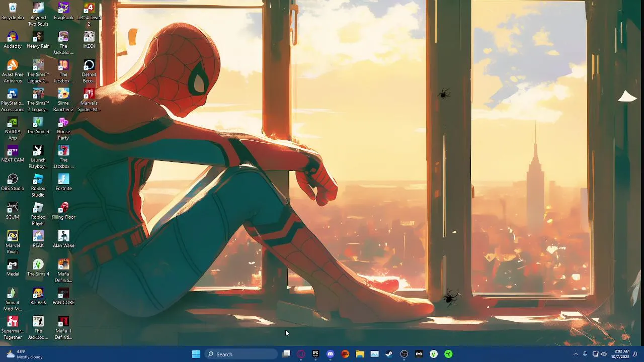Select the Roblox Studio desktop shortcut
The image size is (644, 362).
click(38, 186)
